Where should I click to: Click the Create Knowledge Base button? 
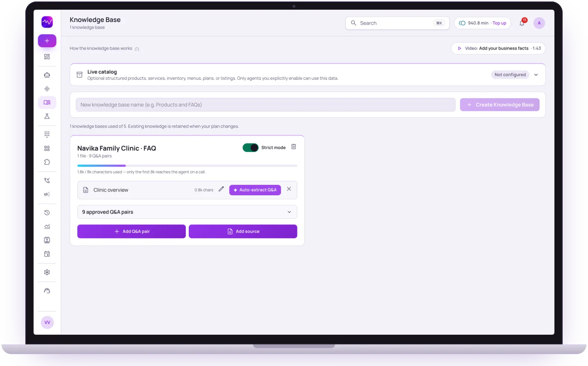(x=500, y=105)
